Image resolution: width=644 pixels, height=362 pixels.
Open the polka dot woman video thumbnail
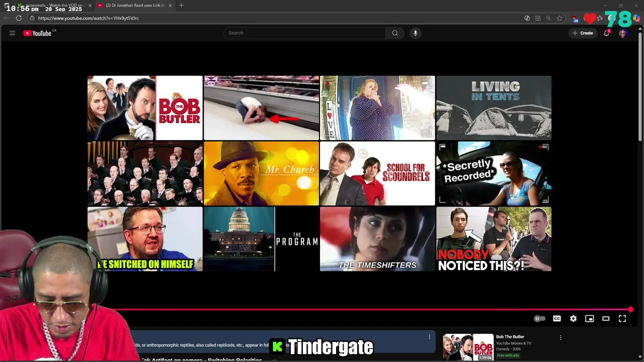(x=377, y=108)
